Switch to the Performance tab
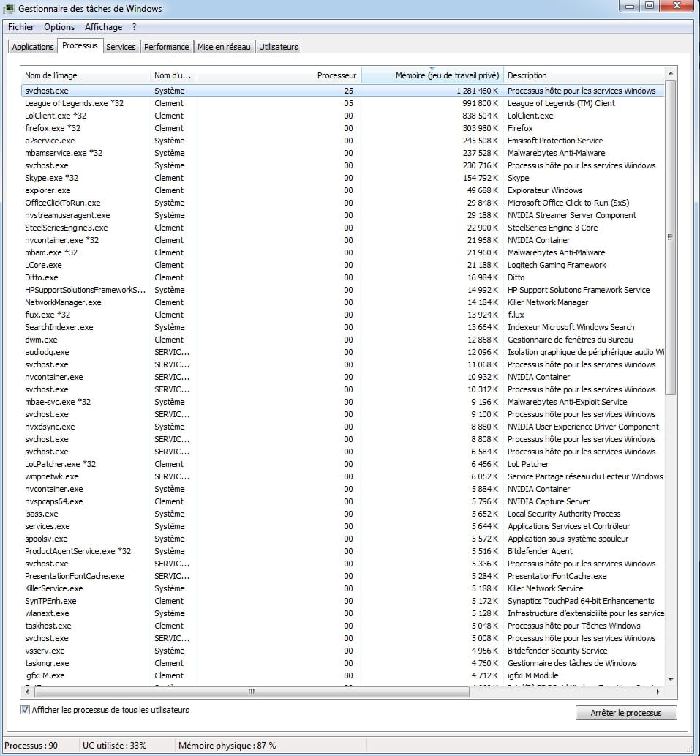The image size is (700, 756). 166,47
